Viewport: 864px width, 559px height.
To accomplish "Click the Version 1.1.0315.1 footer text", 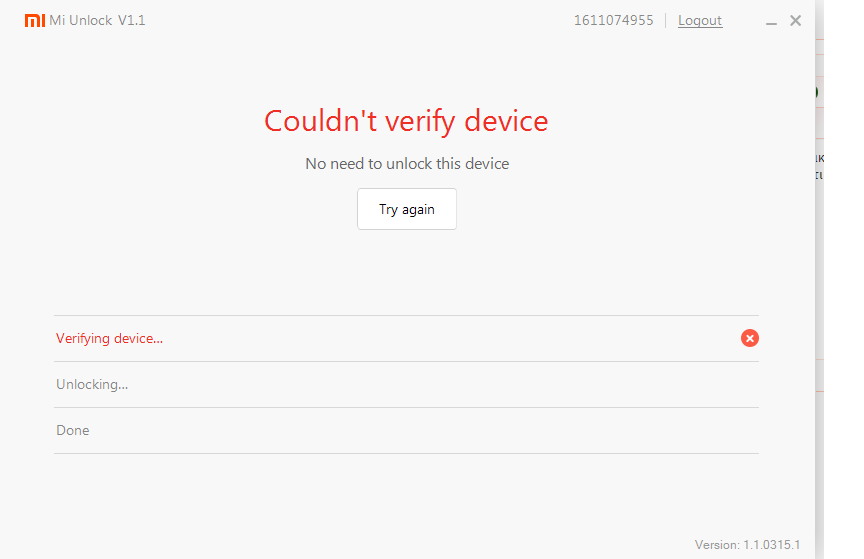I will (x=747, y=545).
